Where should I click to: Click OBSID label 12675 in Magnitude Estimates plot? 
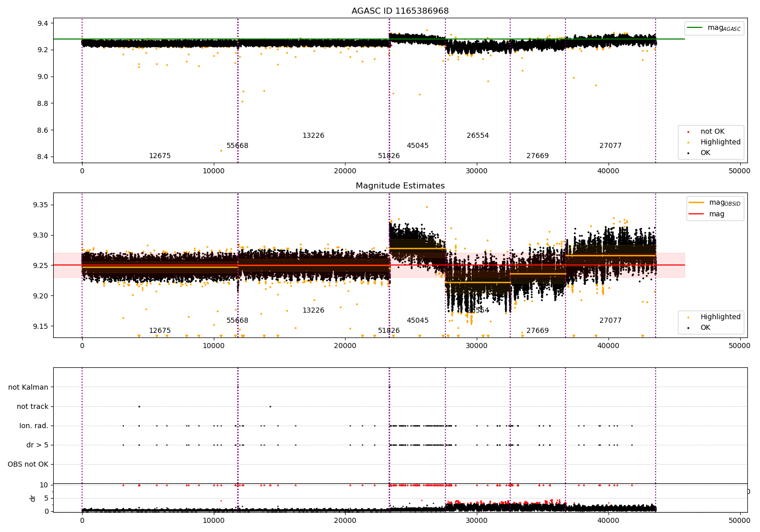(160, 331)
